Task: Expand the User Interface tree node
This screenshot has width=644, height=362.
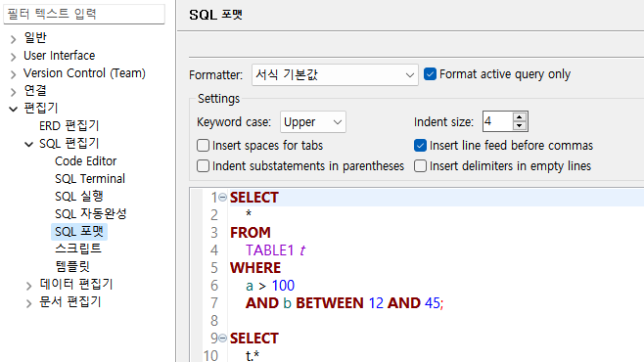Action: 13,57
